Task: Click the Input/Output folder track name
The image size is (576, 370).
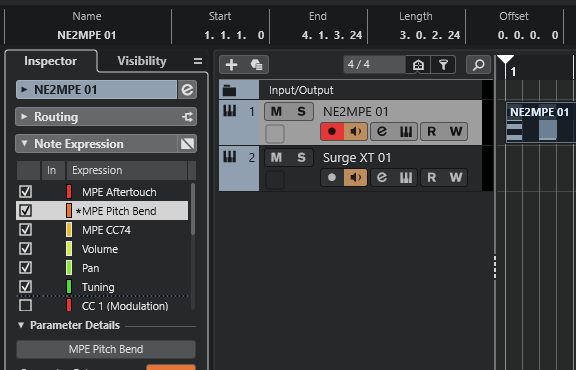Action: pos(301,90)
